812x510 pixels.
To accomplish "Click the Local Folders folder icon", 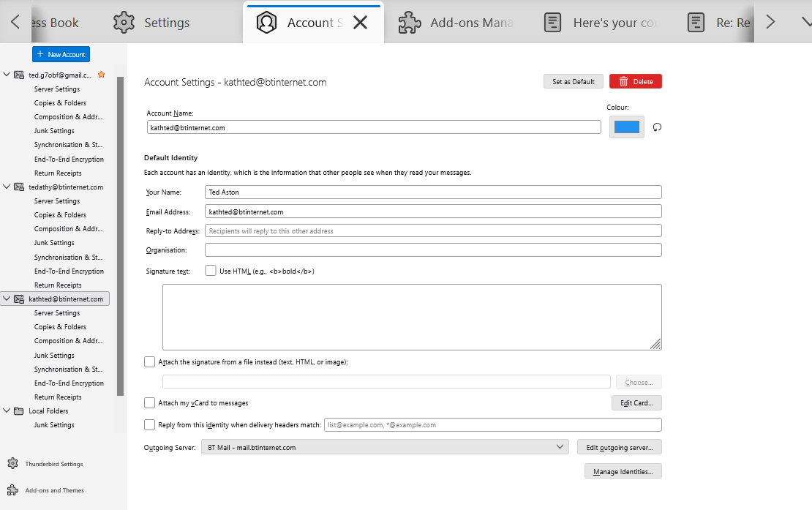I will click(x=20, y=411).
